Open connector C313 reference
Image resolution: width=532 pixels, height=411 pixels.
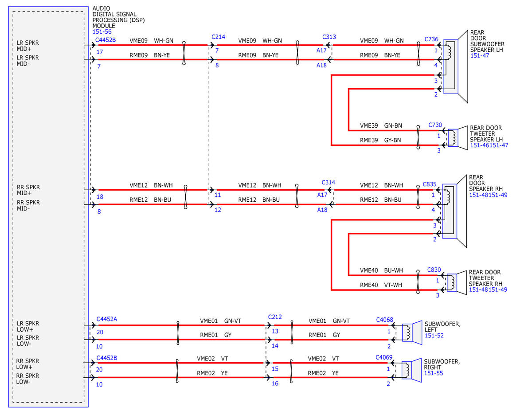[x=329, y=37]
